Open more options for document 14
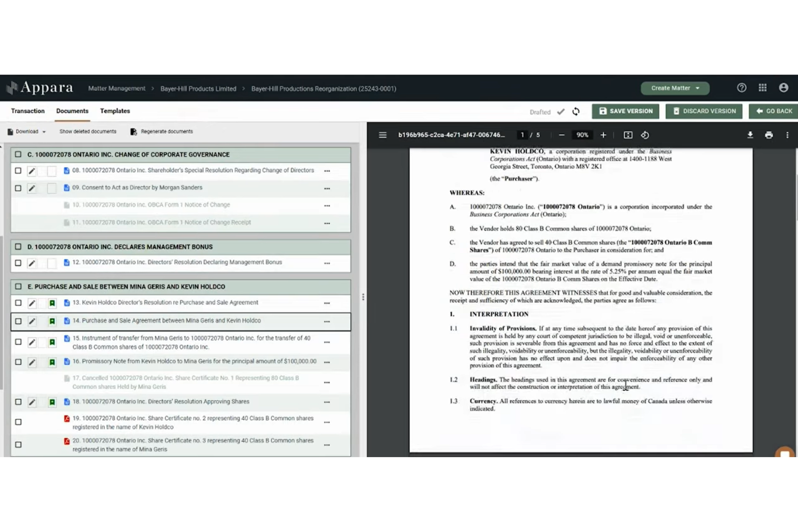The image size is (798, 532). click(327, 321)
